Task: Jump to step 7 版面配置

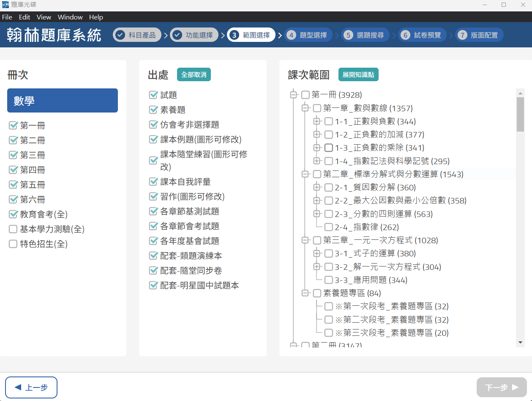Action: (x=479, y=35)
